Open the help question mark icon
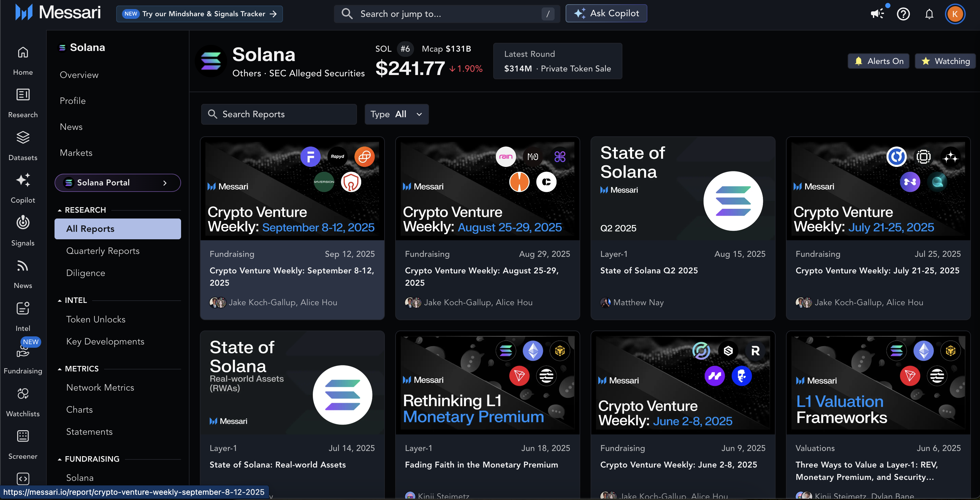 coord(903,14)
